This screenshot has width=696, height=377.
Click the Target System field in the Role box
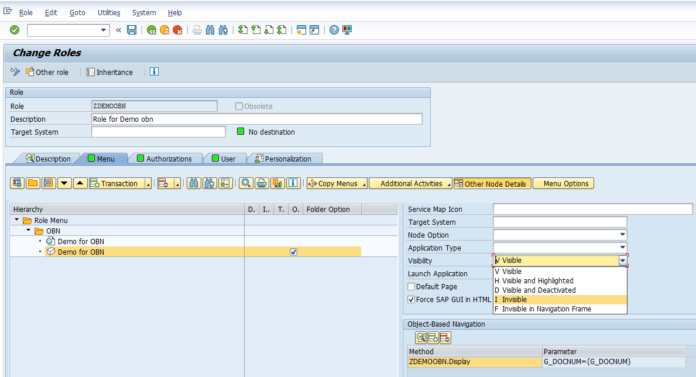[x=158, y=132]
